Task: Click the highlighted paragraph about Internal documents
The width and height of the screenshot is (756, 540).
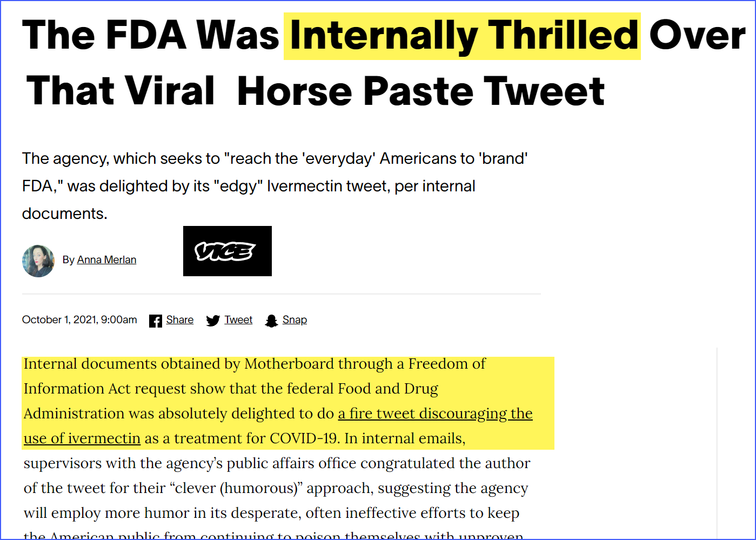Action: [x=288, y=403]
